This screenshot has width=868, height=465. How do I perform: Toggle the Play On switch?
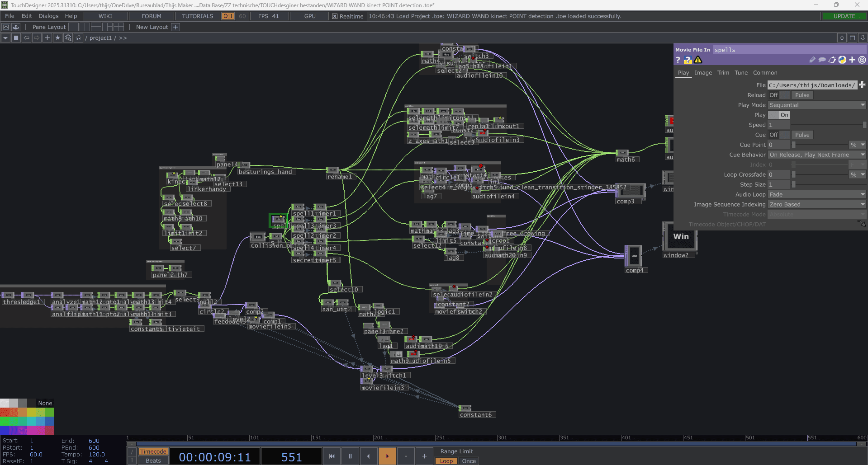coord(779,115)
